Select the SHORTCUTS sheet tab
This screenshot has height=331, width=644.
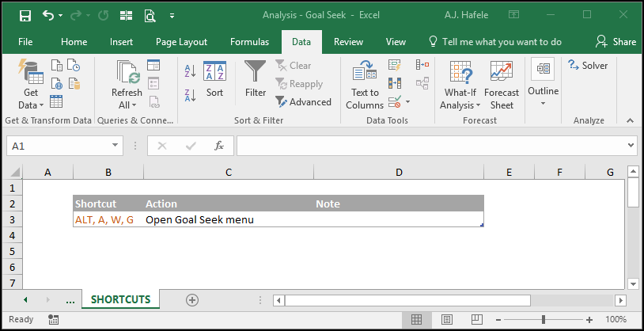[121, 299]
